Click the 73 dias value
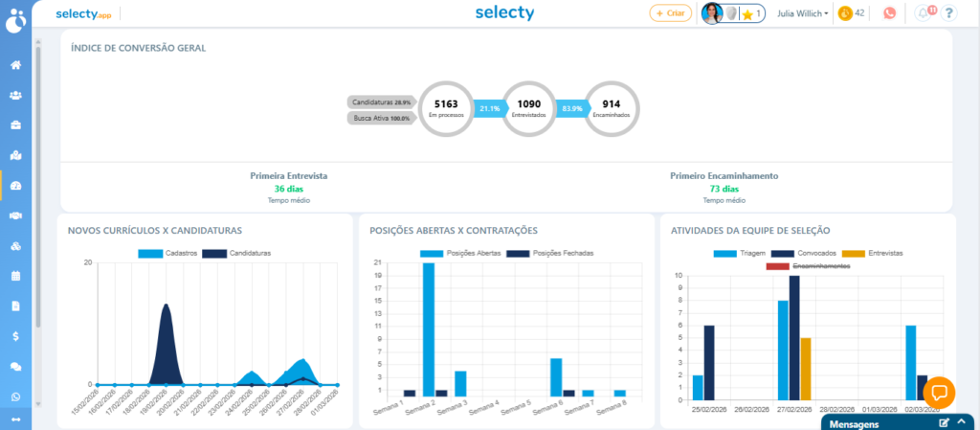 (x=724, y=188)
